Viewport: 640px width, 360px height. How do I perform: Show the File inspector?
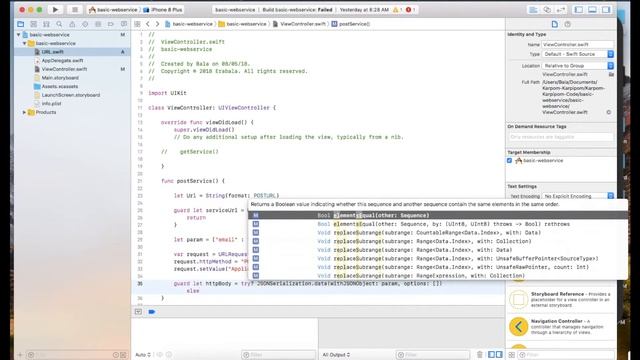(x=554, y=24)
